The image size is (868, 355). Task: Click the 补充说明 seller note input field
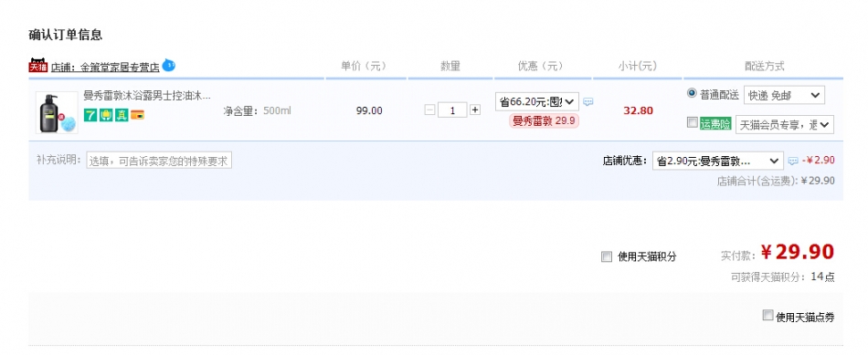click(159, 161)
